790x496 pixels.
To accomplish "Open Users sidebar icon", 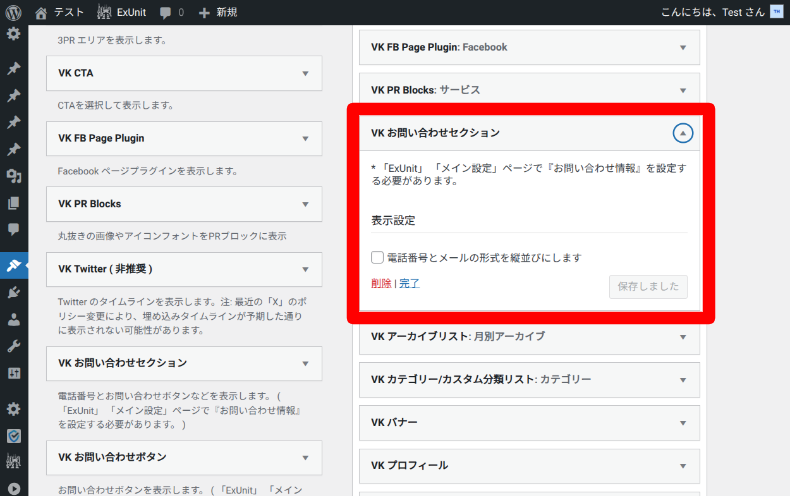I will (14, 319).
